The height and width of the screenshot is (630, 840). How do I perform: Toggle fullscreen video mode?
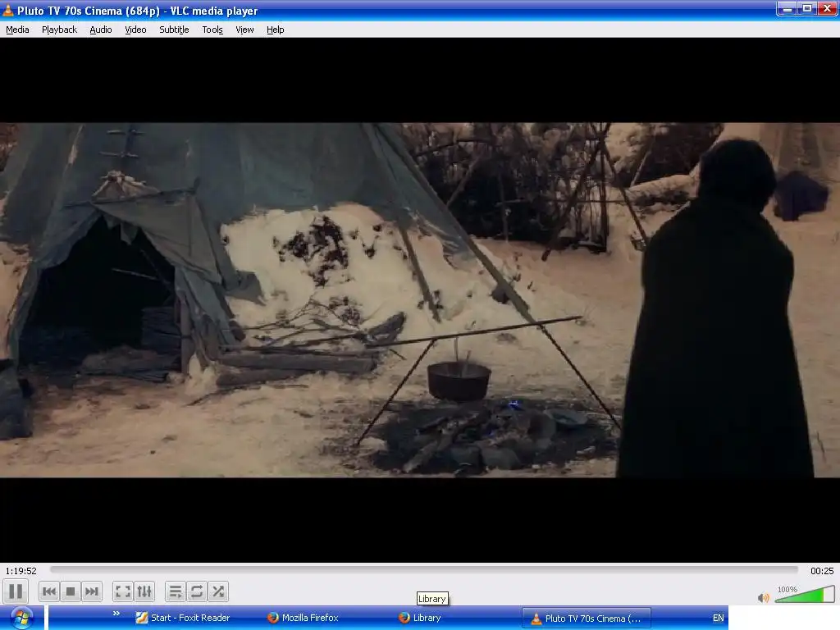123,591
